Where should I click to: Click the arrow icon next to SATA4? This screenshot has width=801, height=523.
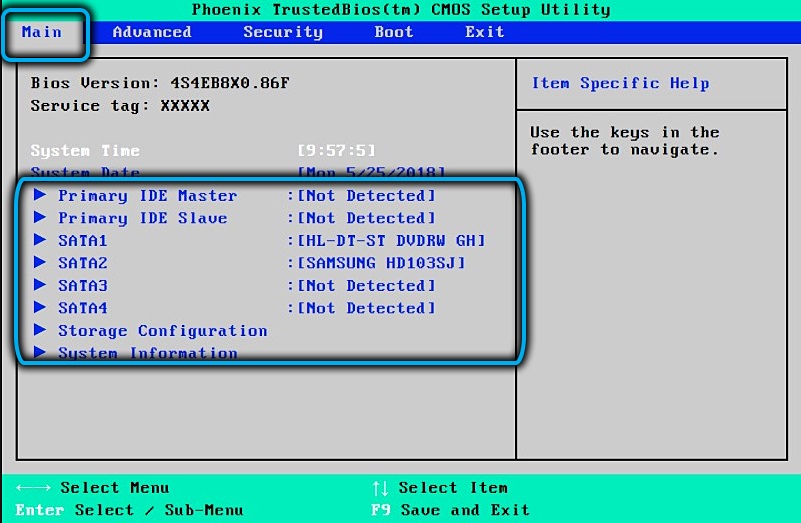(x=40, y=308)
